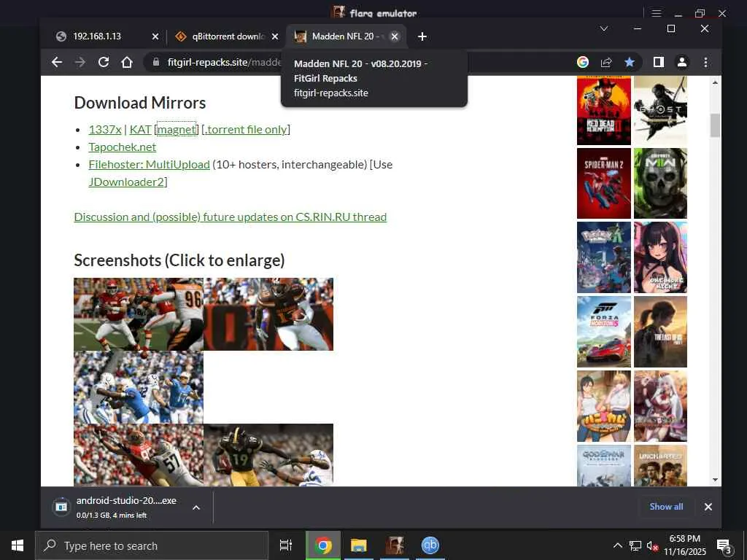Open Chrome three-dot menu
This screenshot has height=560, width=747.
coord(705,62)
